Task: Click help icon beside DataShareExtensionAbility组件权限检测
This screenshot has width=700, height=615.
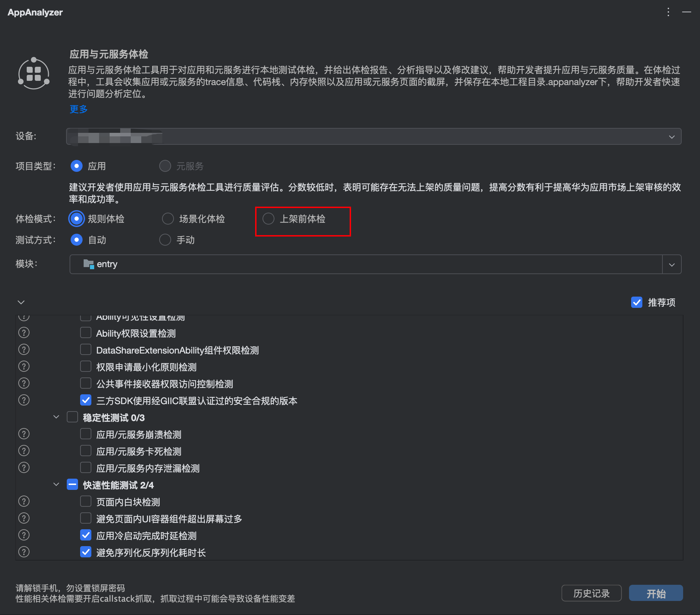Action: click(24, 349)
